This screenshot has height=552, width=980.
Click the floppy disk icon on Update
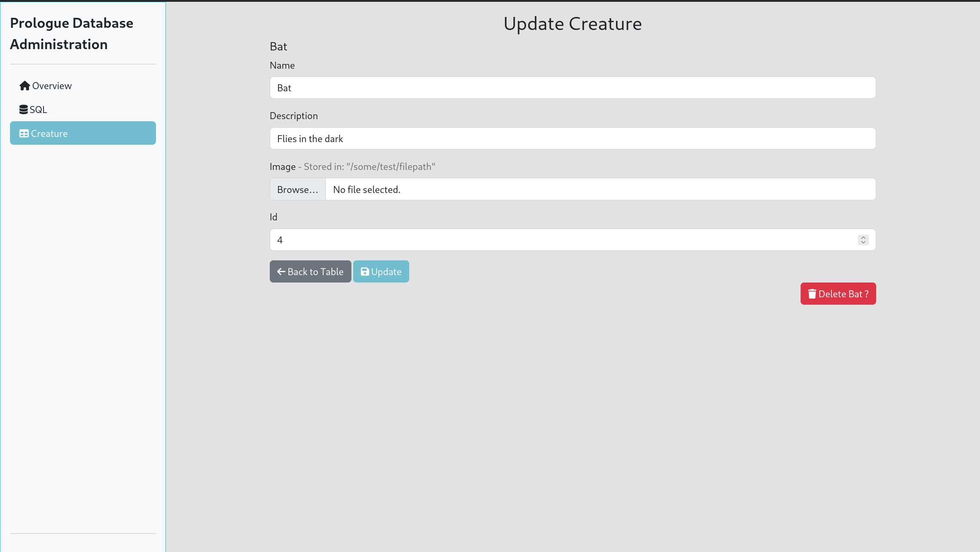pos(365,272)
